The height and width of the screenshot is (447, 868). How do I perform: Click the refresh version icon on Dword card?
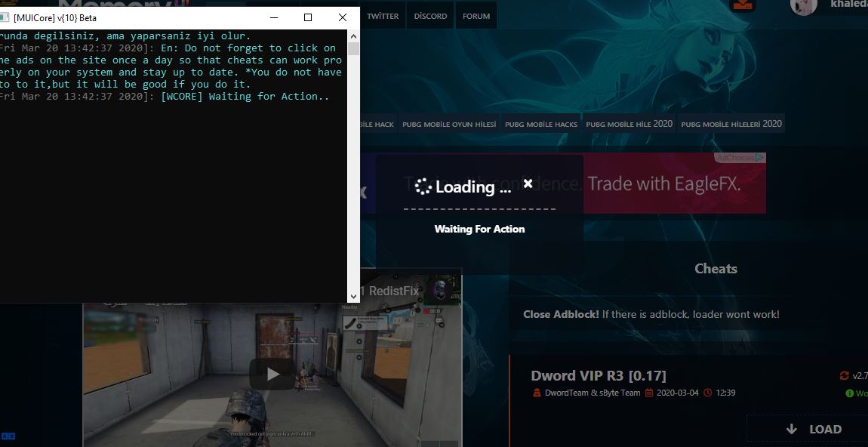coord(844,375)
